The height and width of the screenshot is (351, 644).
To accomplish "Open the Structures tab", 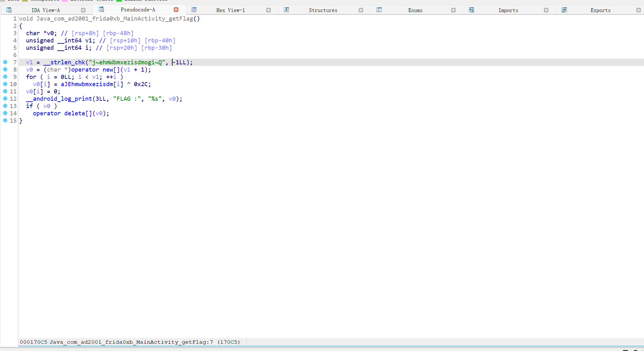I will [323, 10].
